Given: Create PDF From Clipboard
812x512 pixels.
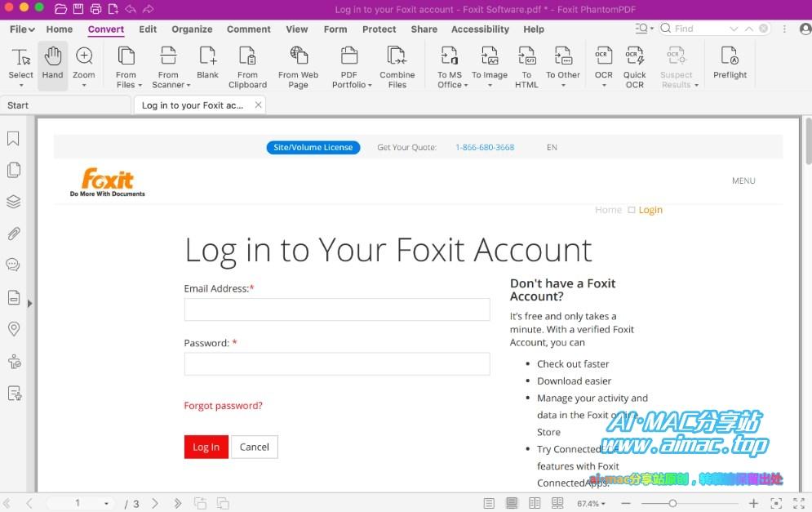Looking at the screenshot, I should (x=247, y=67).
